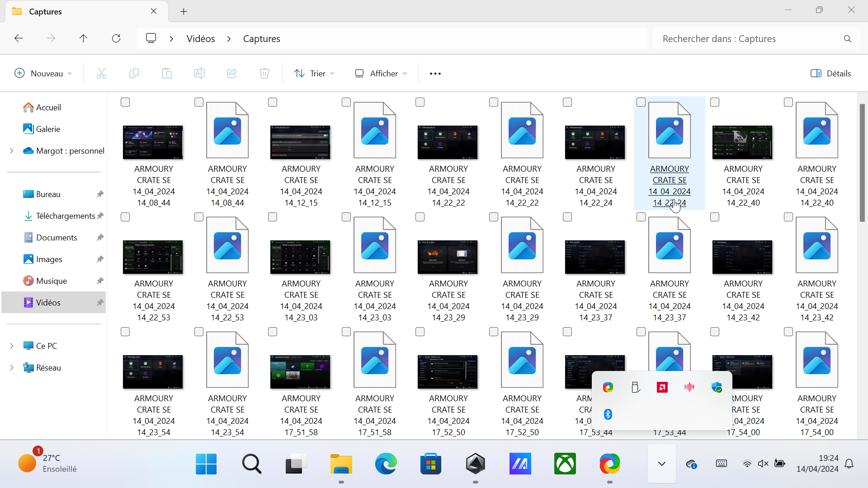Image resolution: width=868 pixels, height=488 pixels.
Task: Click Vidéos in the breadcrumb path
Action: coord(201,39)
